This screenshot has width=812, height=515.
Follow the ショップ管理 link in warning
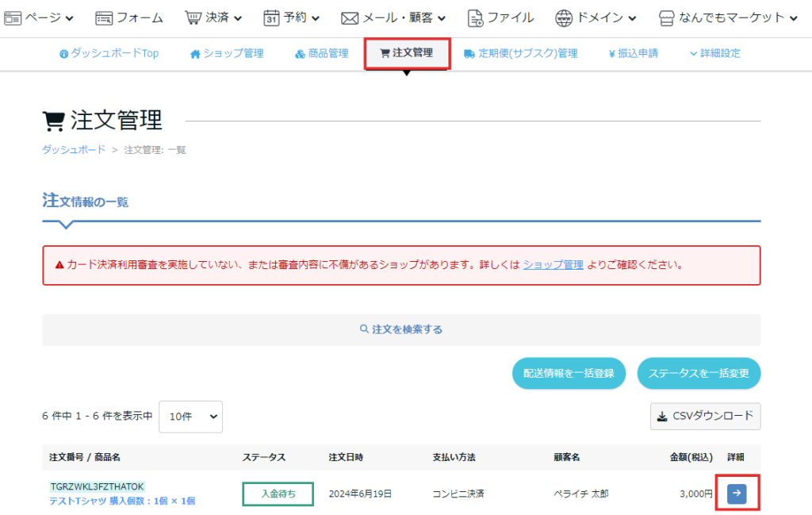[553, 264]
